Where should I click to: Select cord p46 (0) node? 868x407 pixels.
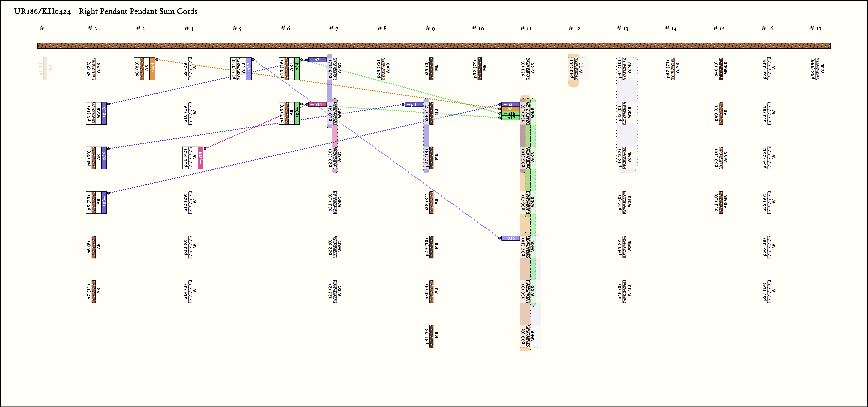[x=624, y=291]
